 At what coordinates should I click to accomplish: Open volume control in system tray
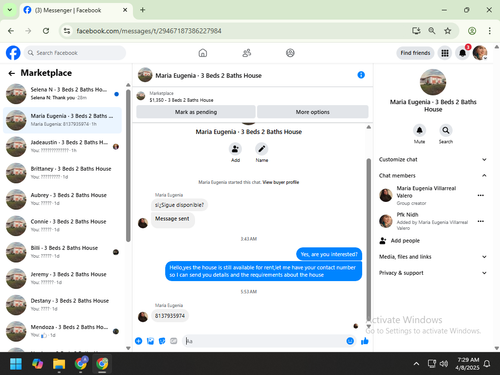pos(444,364)
